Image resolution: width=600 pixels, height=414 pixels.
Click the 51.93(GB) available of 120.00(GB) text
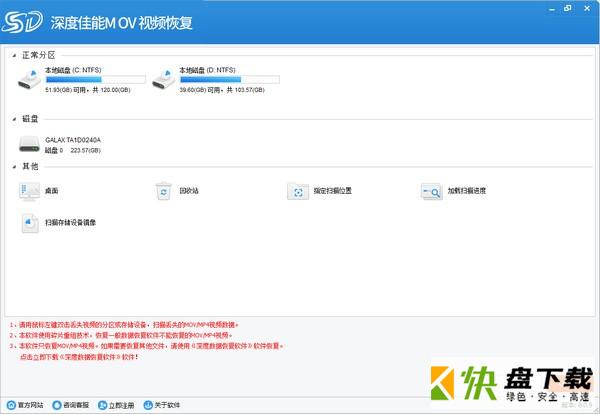coord(88,90)
